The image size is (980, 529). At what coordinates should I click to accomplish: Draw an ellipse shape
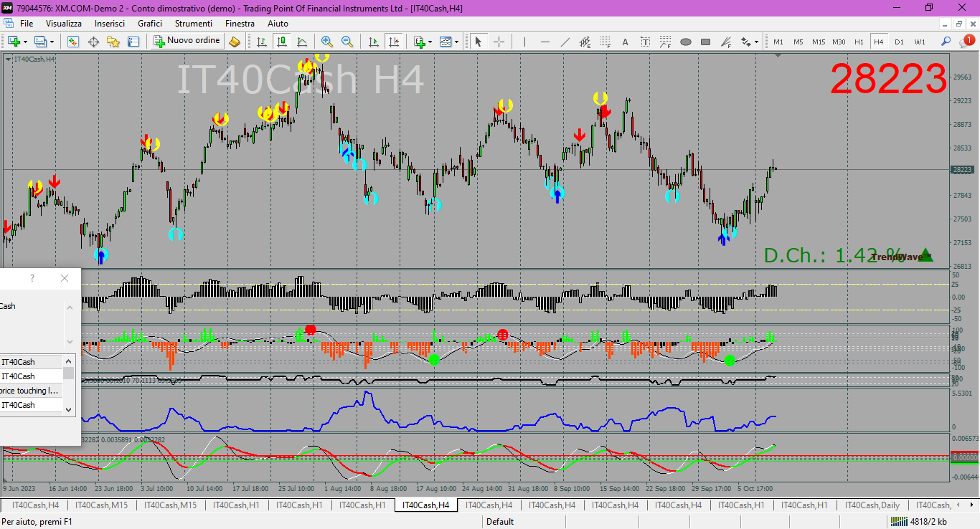tap(686, 42)
